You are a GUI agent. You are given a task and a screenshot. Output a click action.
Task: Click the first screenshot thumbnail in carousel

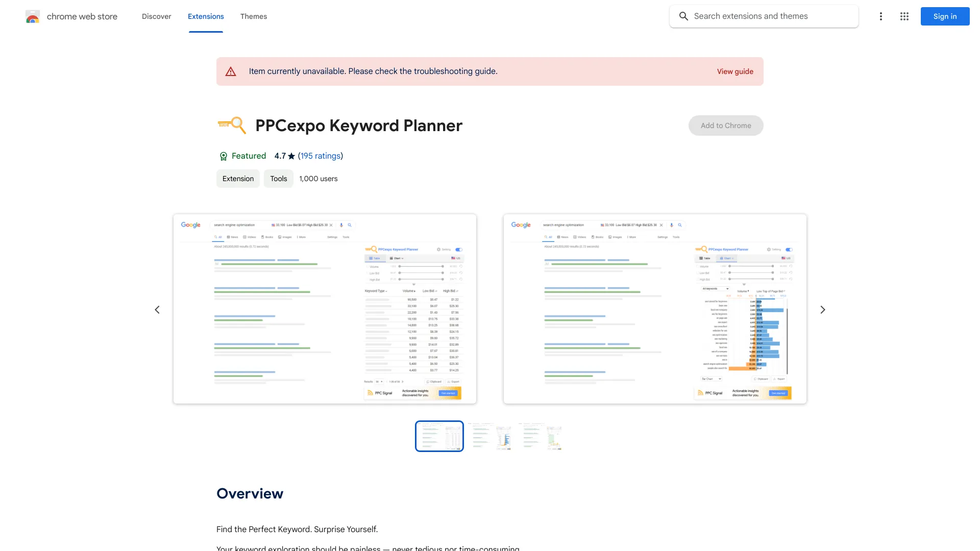tap(439, 436)
